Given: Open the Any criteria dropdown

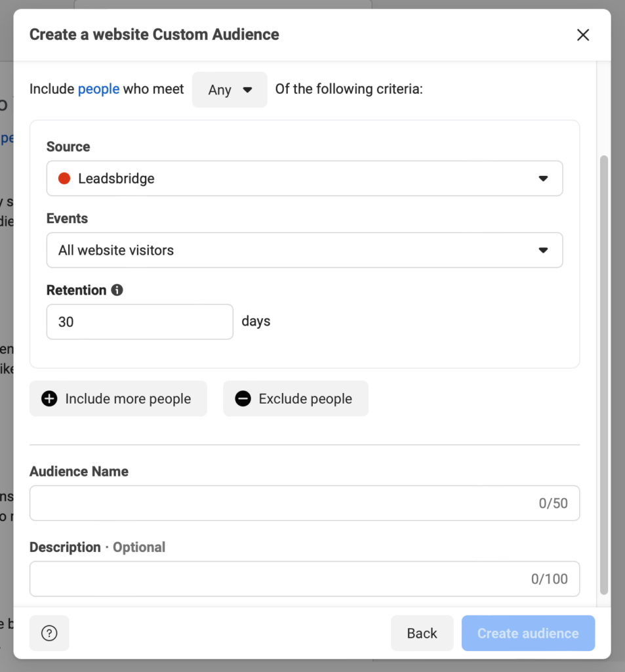Looking at the screenshot, I should (x=230, y=90).
